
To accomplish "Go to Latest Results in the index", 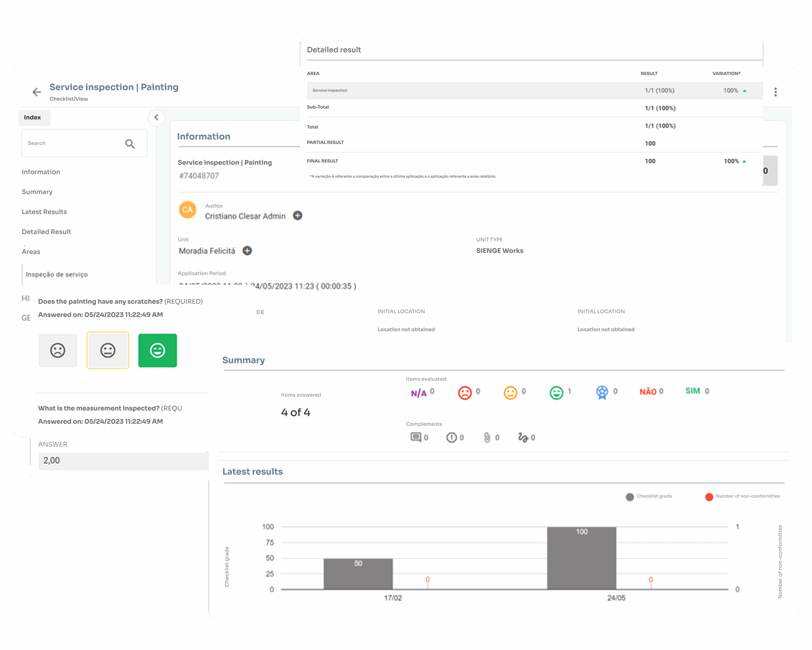I will 44,212.
